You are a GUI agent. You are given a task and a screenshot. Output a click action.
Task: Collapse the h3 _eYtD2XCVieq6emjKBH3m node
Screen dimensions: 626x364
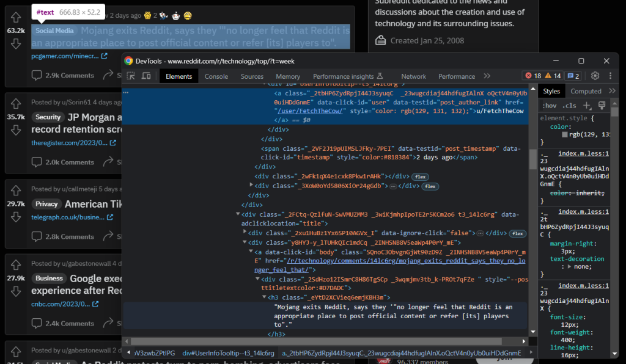click(x=264, y=297)
